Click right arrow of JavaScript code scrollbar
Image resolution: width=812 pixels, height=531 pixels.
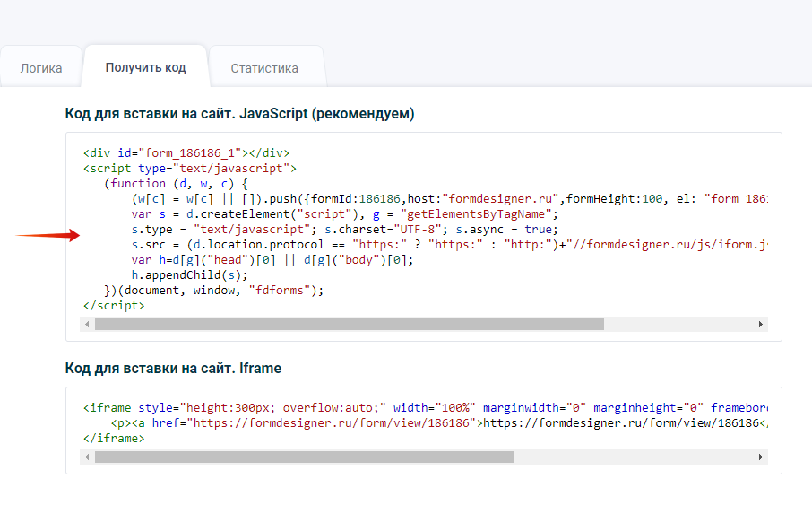click(761, 325)
